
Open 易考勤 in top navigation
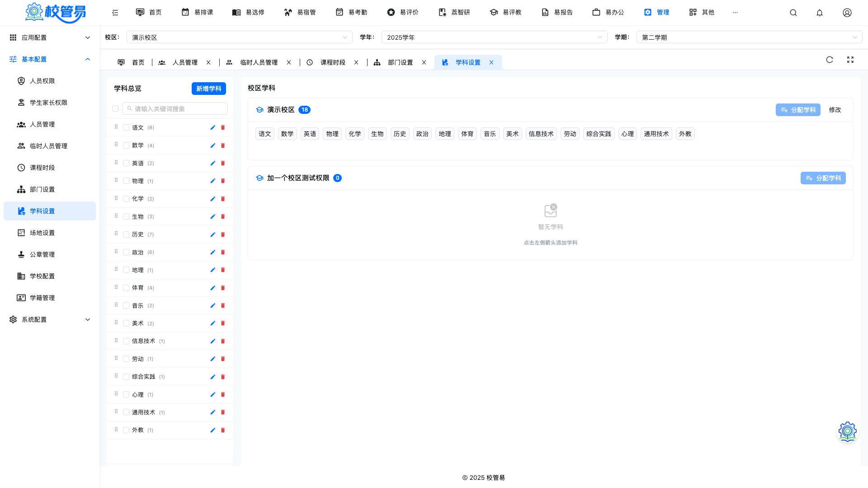coord(352,13)
